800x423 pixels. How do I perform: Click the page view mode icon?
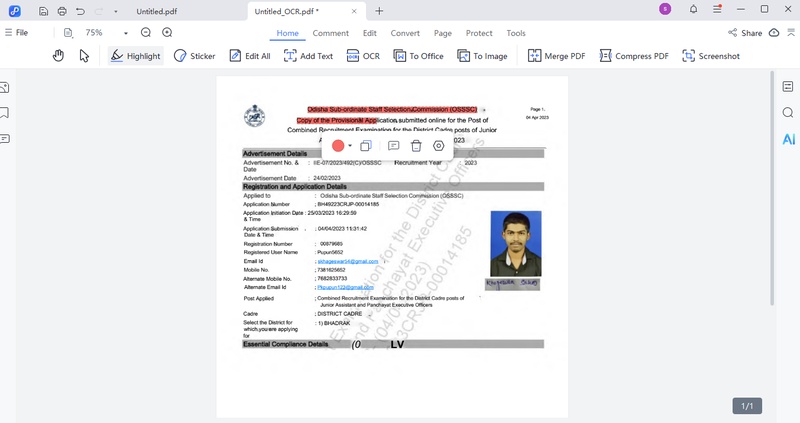point(68,33)
